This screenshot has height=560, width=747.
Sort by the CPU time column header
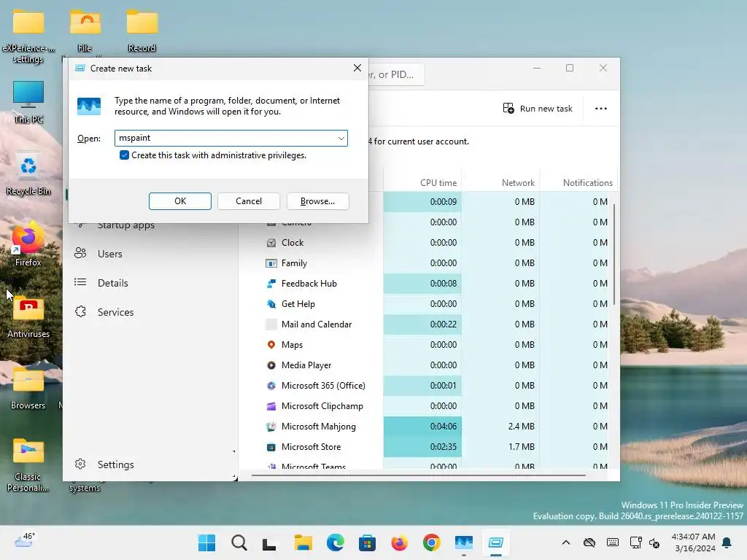(422, 183)
